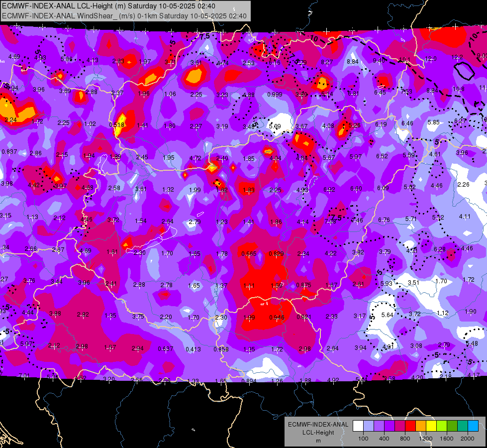Click the grid value '10.8'
This screenshot has height=448, width=487.
[459, 89]
